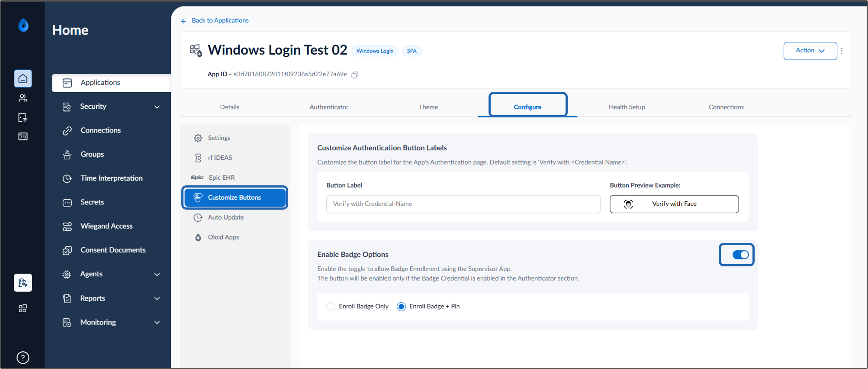
Task: Open the Users icon in left rail
Action: coord(23,98)
